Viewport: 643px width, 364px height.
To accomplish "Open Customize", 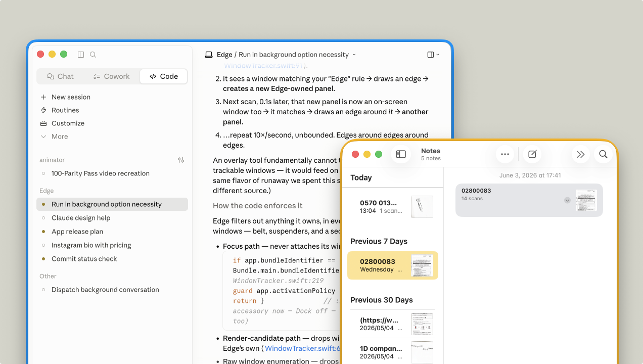I will tap(68, 123).
